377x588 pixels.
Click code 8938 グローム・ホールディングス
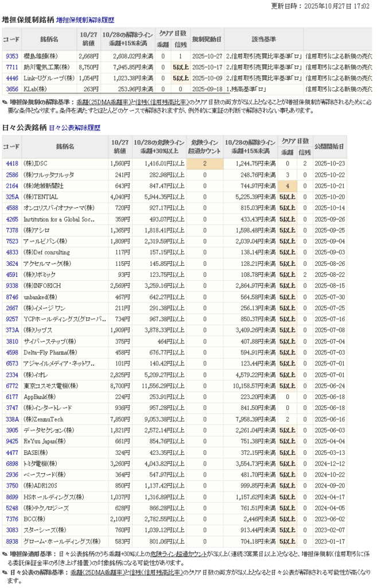click(x=11, y=541)
